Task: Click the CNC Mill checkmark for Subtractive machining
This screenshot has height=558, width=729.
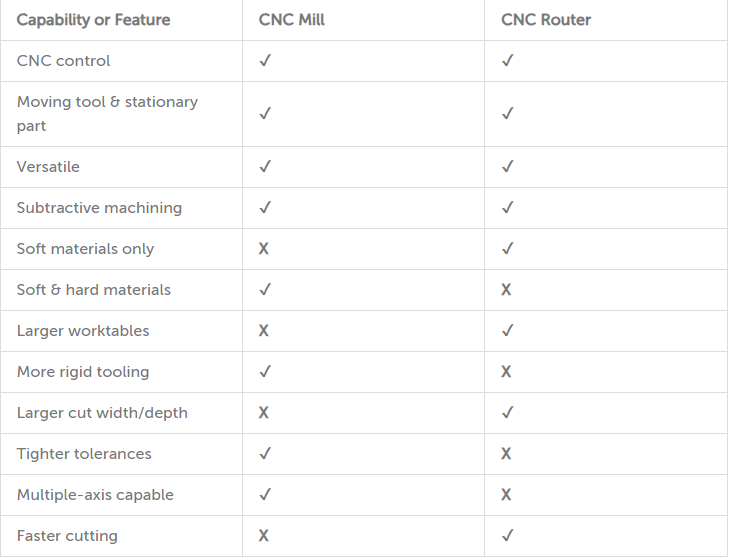Action: click(265, 207)
